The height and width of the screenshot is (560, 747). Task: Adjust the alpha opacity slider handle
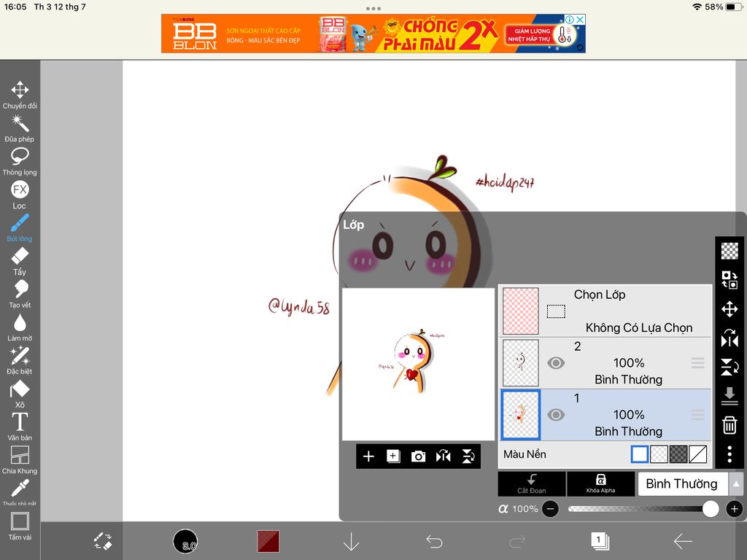pyautogui.click(x=711, y=509)
